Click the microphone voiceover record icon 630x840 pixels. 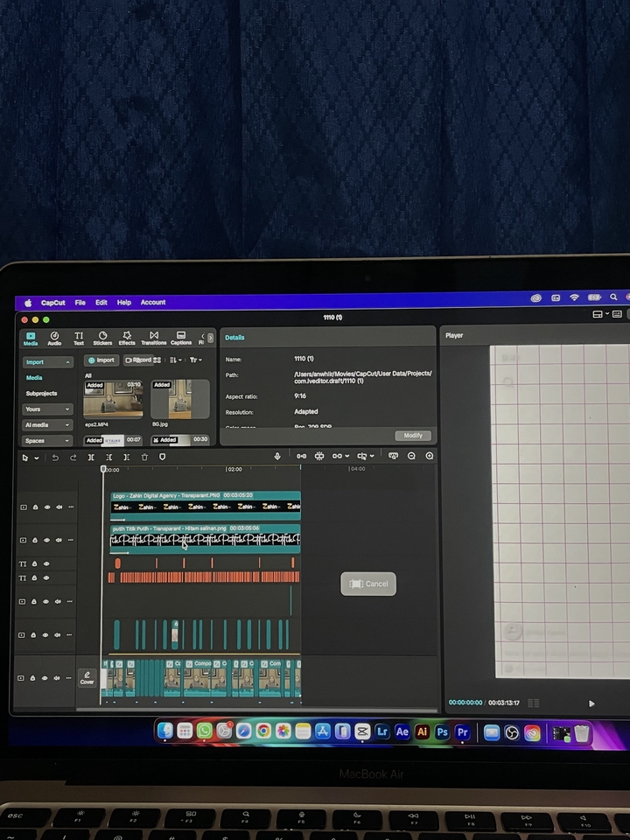coord(277,456)
